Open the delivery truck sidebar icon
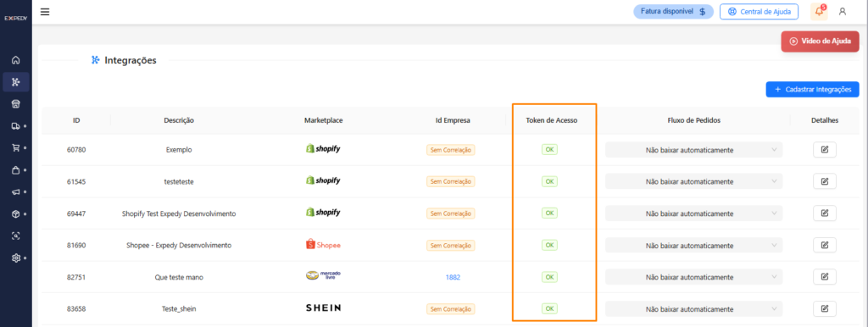The width and height of the screenshot is (868, 327). 15,125
